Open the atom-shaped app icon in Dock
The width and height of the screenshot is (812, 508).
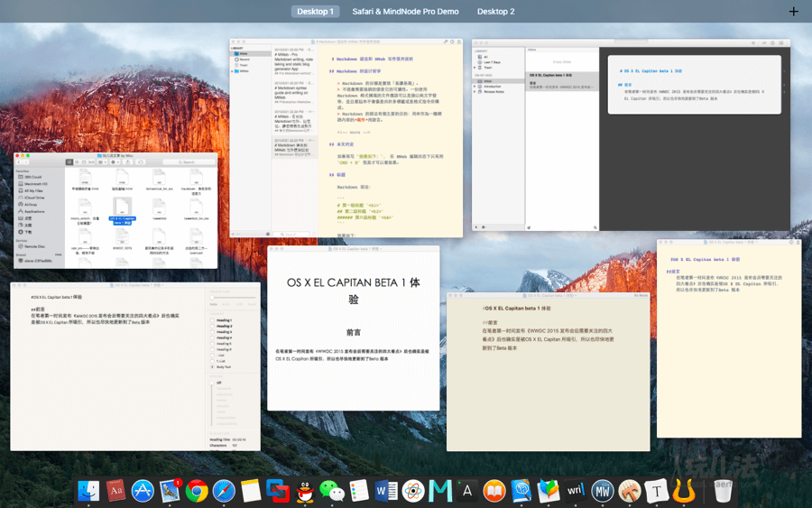(x=413, y=491)
